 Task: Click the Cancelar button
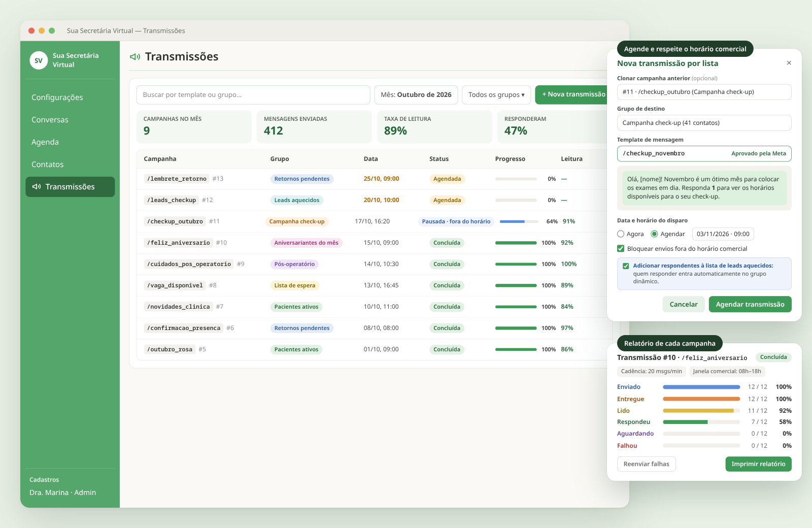(684, 305)
